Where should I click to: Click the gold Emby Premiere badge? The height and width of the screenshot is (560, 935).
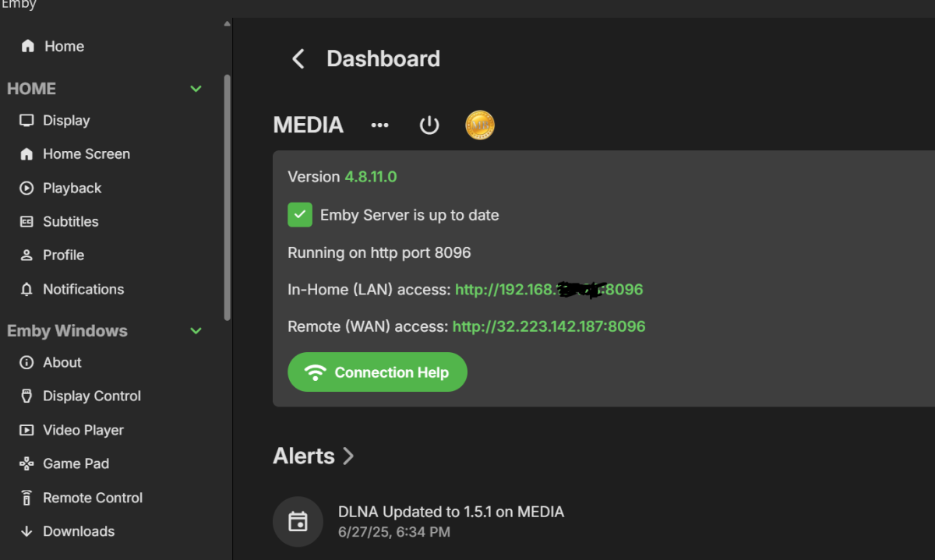pos(480,125)
